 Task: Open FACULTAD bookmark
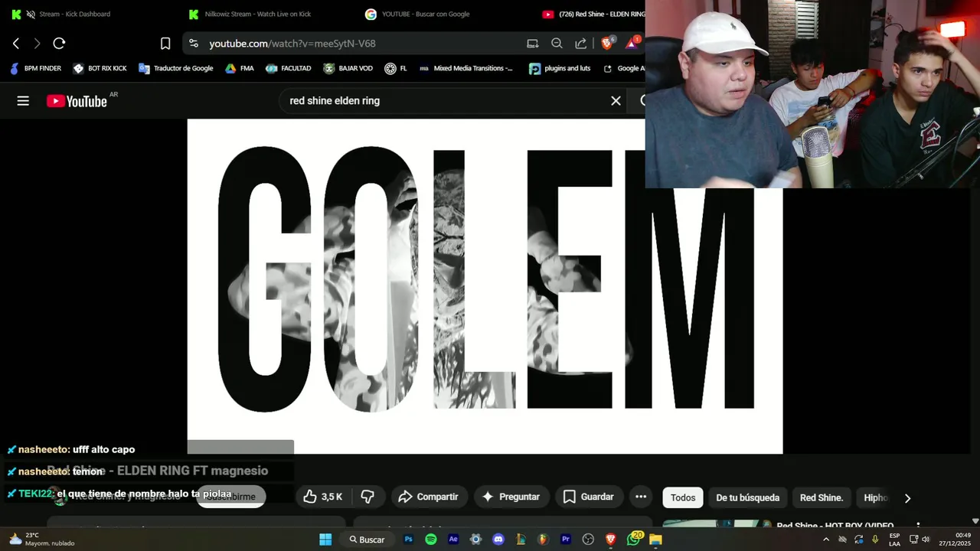pos(289,68)
